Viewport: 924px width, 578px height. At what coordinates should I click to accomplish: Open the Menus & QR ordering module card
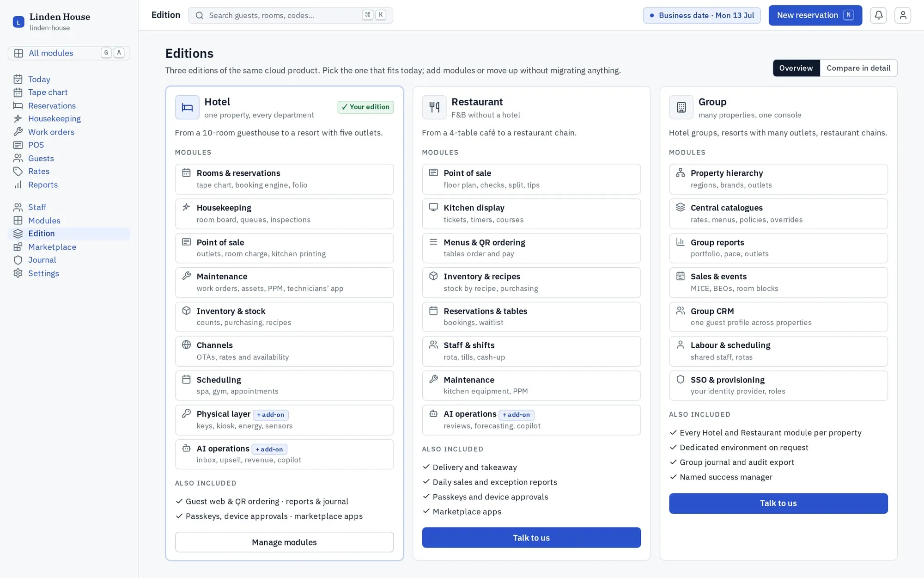(x=531, y=248)
